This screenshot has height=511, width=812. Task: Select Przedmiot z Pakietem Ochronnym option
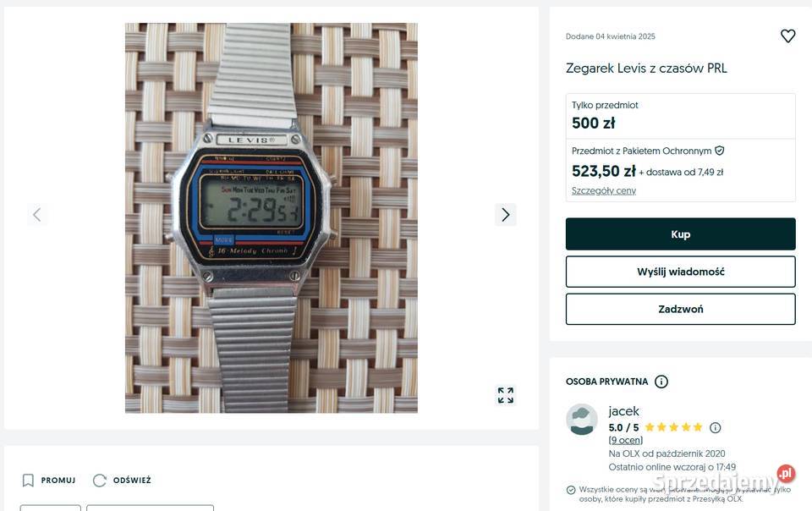680,170
